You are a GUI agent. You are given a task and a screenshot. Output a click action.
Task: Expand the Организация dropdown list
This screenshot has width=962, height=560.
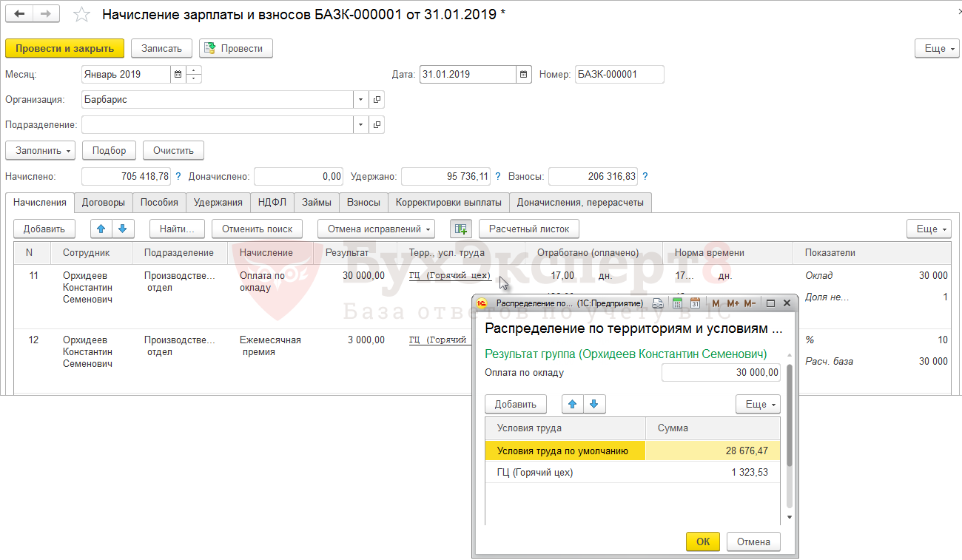[x=360, y=100]
